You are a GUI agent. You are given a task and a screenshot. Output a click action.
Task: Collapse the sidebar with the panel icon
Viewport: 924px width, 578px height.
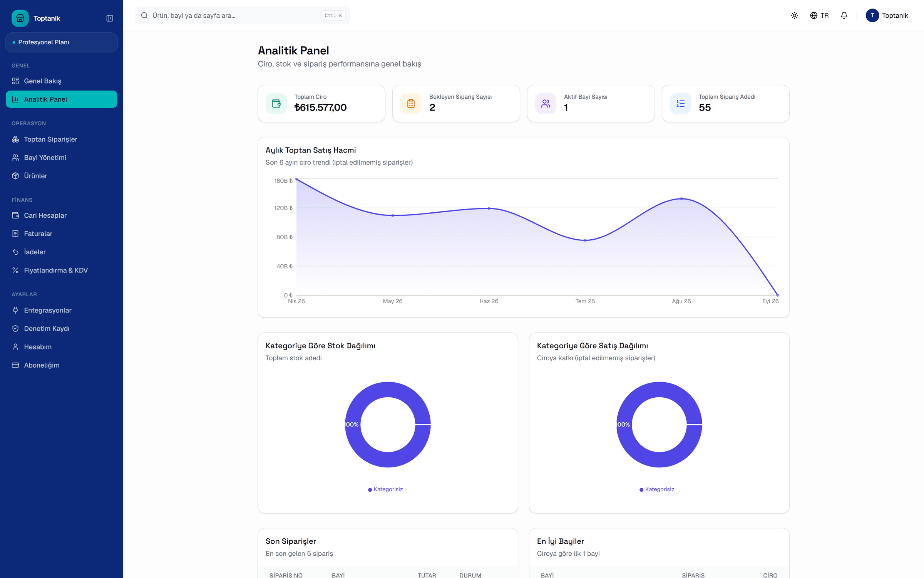pyautogui.click(x=110, y=18)
